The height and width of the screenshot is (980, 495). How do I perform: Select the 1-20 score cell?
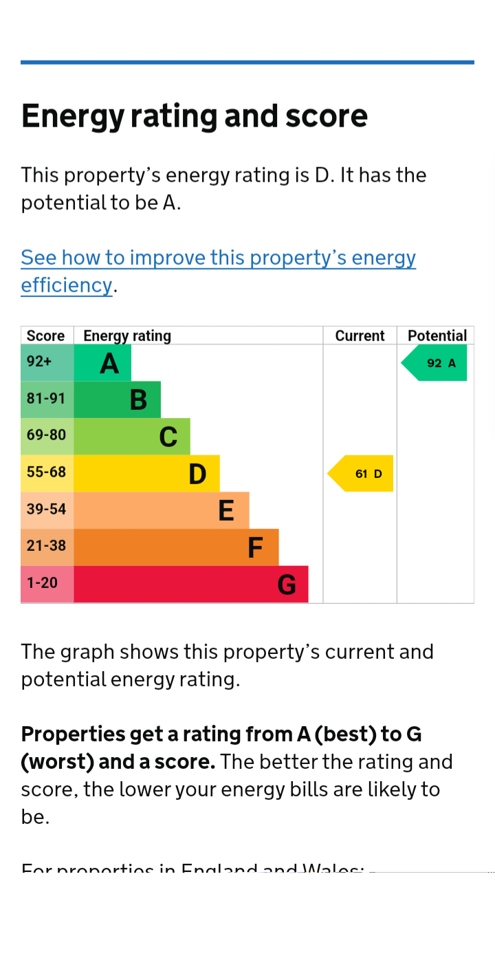pos(47,585)
